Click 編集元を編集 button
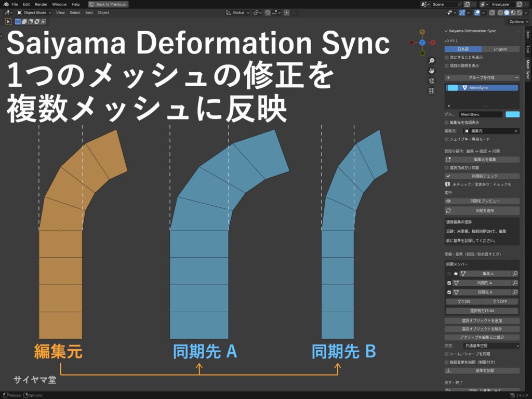Image resolution: width=532 pixels, height=399 pixels. (482, 159)
